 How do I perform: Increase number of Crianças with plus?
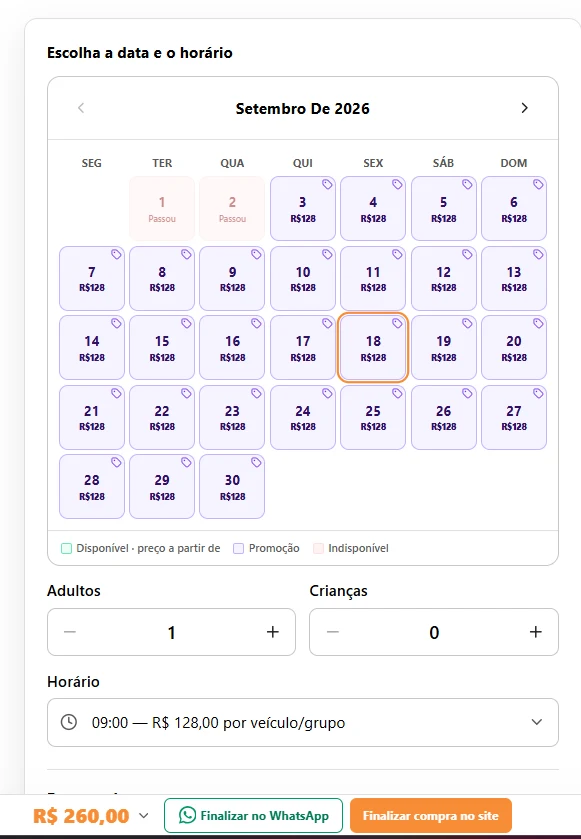coord(536,632)
